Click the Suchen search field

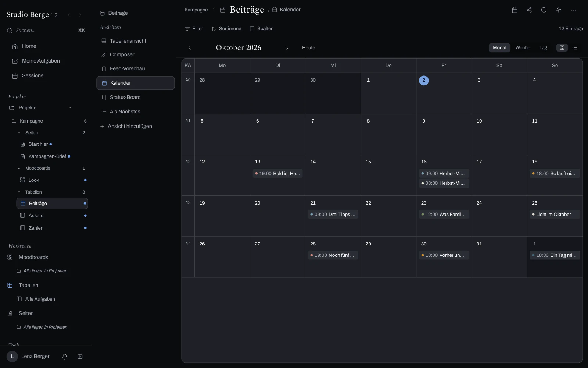[46, 30]
